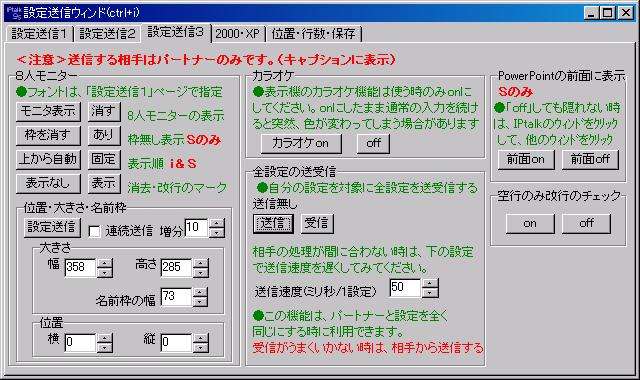Viewport: 640px width, 380px height.
Task: Decrease the 横 position with down arrow
Action: (105, 348)
